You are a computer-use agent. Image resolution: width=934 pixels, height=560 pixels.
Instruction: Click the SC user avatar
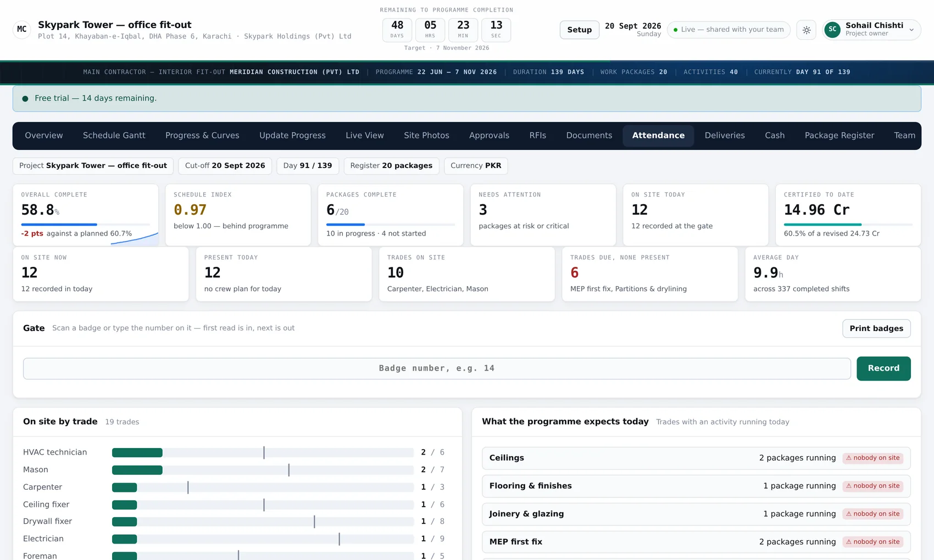[832, 30]
